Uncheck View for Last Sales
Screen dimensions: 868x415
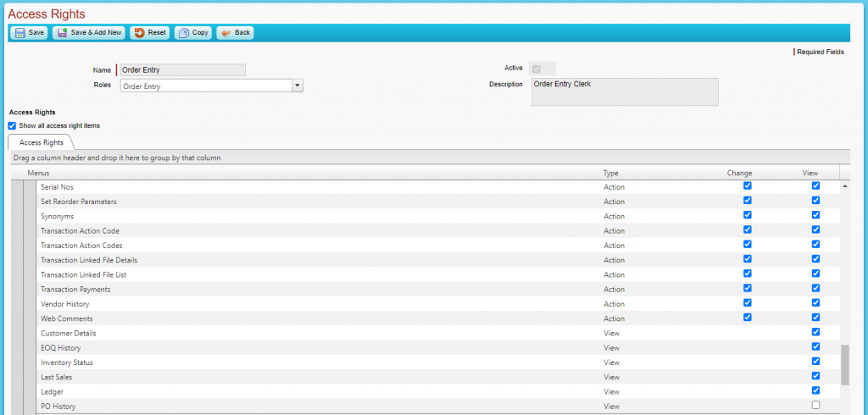pos(815,376)
